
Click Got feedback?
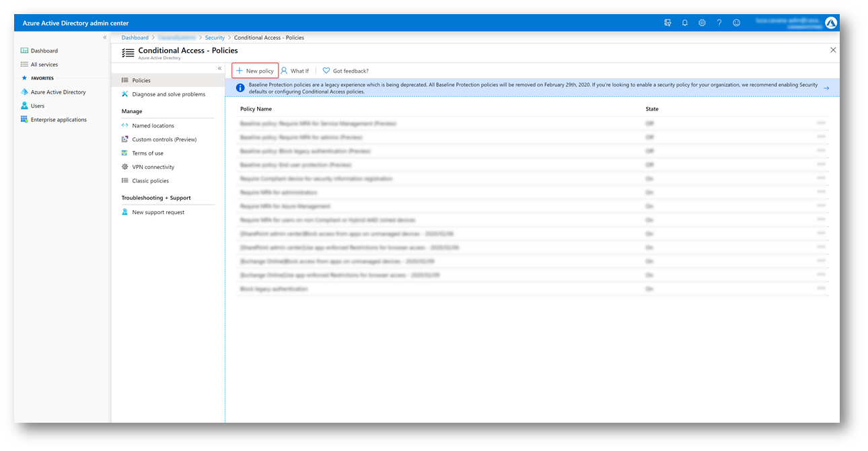pos(345,71)
